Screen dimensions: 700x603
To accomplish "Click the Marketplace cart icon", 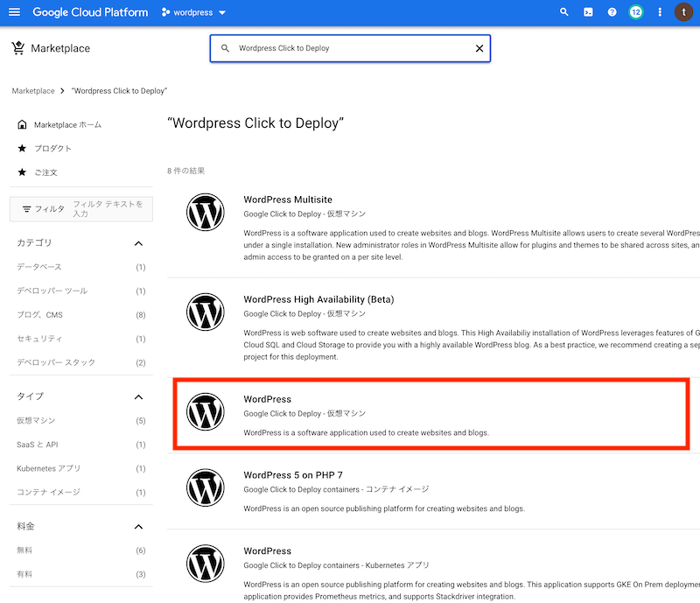I will click(x=17, y=48).
